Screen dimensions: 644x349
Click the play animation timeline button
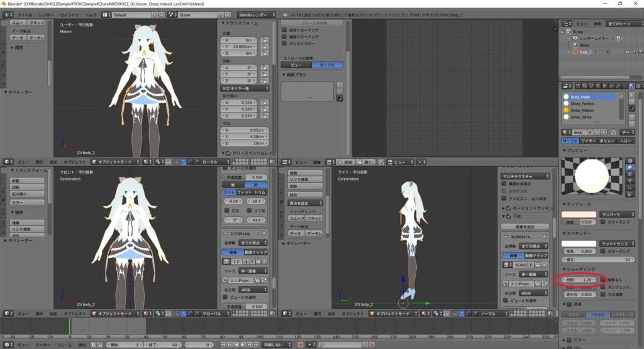[243, 345]
